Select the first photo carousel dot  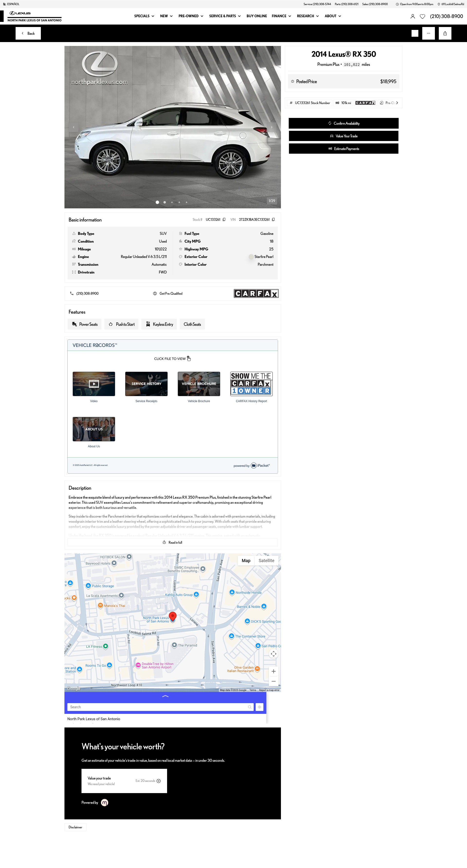pyautogui.click(x=157, y=202)
